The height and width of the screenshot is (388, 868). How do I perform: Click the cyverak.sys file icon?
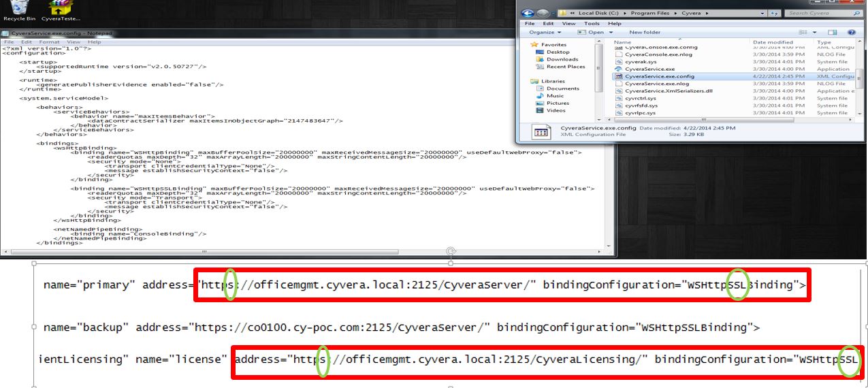619,61
